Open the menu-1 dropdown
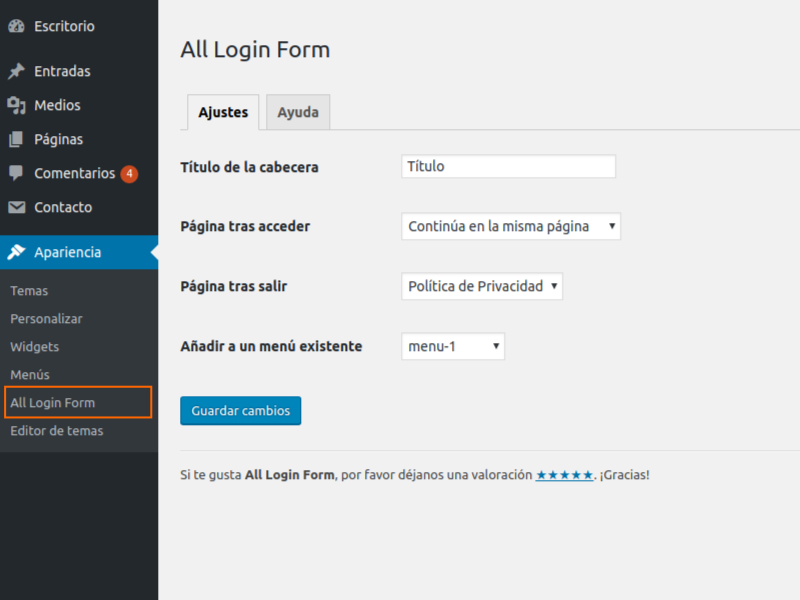 [x=453, y=346]
